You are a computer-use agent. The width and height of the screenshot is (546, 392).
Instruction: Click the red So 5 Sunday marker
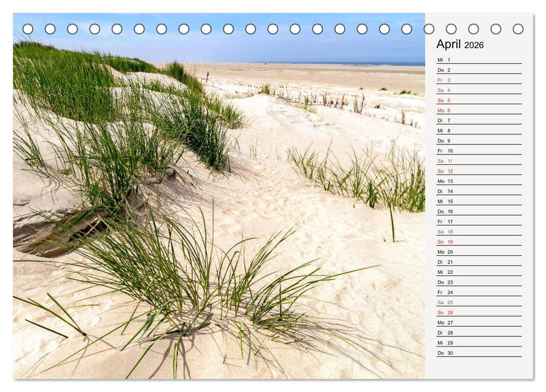point(442,100)
